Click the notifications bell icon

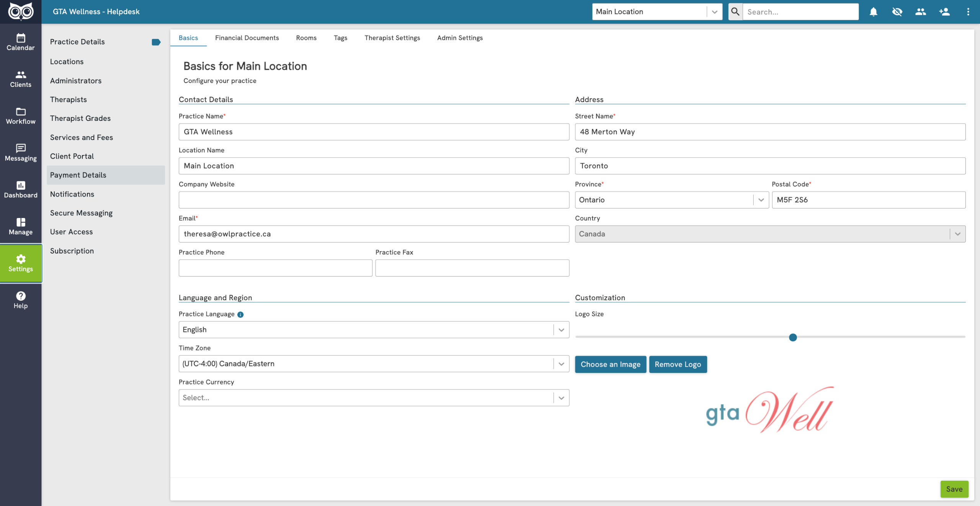click(873, 12)
